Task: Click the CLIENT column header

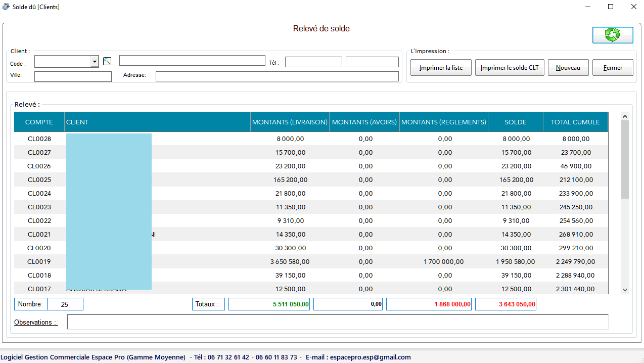Action: point(157,122)
